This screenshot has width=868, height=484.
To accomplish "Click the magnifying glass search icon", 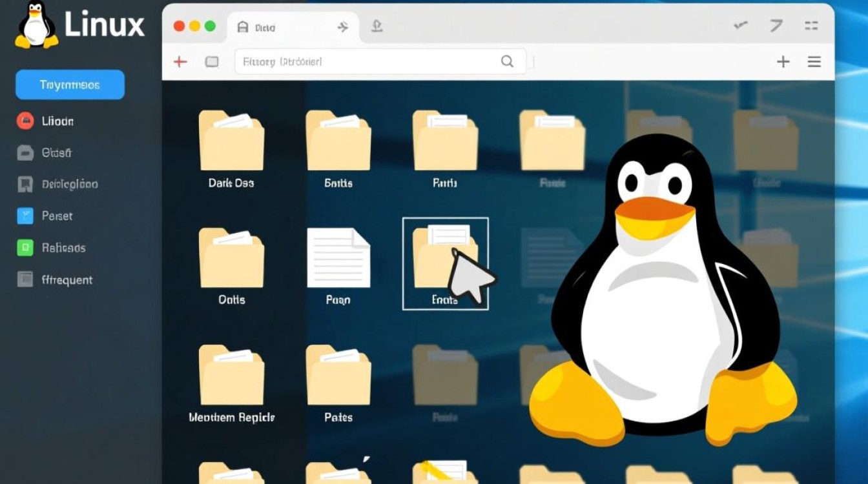I will [507, 61].
